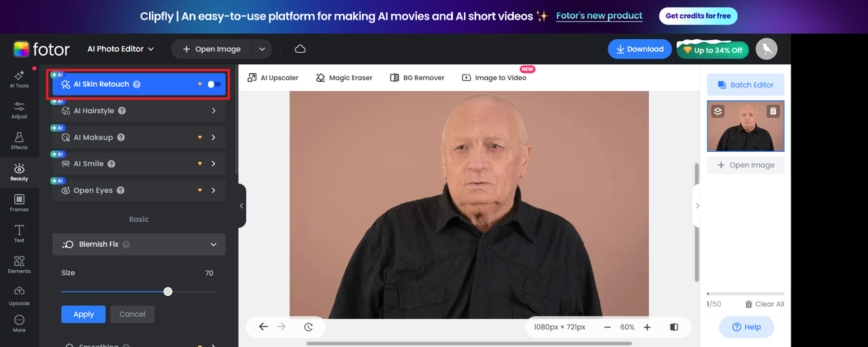868x347 pixels.
Task: Open the edit history clock icon
Action: 309,327
